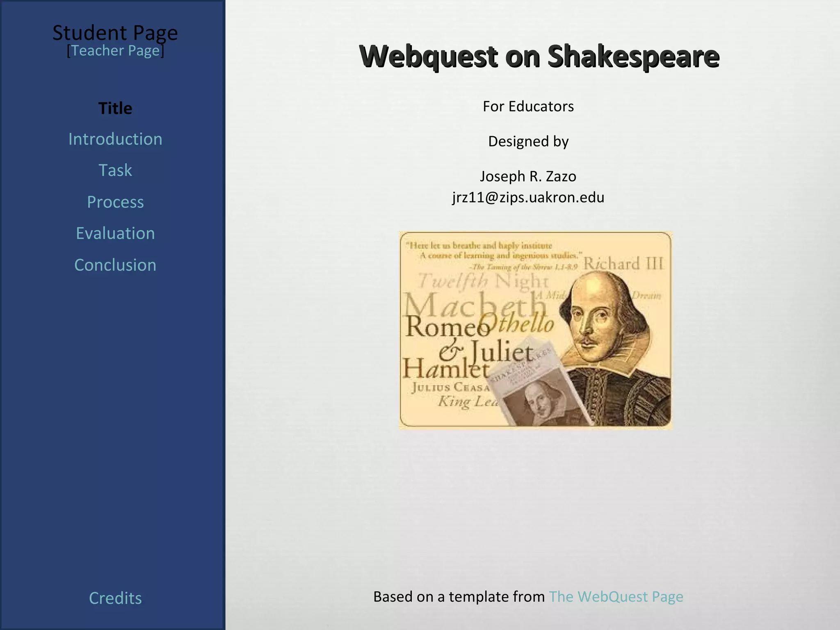Click the For Educators subtitle text
Image resolution: width=840 pixels, height=630 pixels.
pyautogui.click(x=528, y=107)
